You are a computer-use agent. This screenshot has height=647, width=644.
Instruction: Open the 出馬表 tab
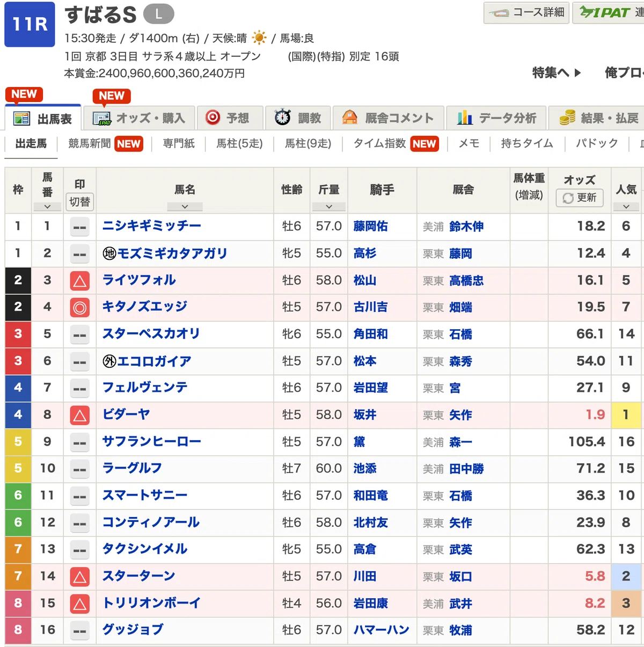coord(43,118)
